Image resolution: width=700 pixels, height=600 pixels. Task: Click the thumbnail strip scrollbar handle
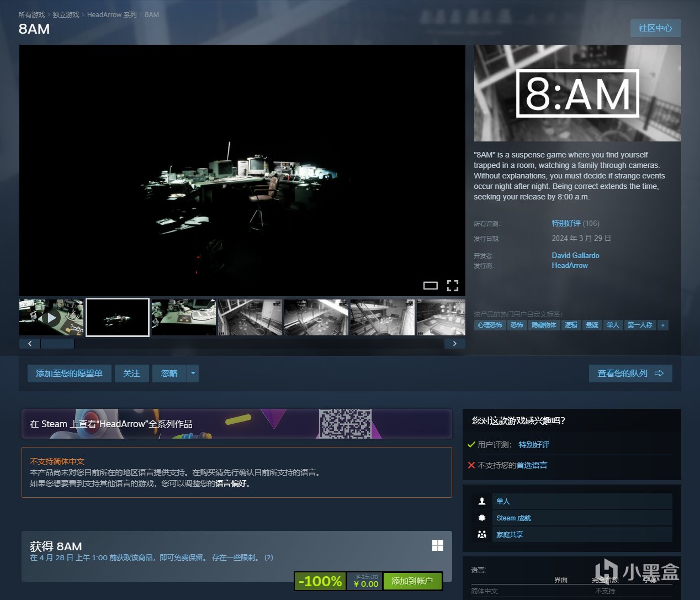pos(57,344)
